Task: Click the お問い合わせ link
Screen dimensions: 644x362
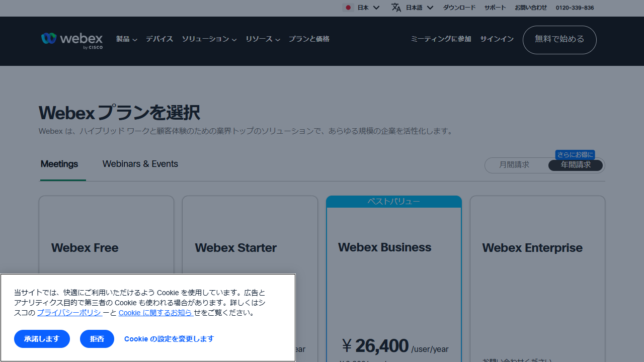Action: [531, 8]
